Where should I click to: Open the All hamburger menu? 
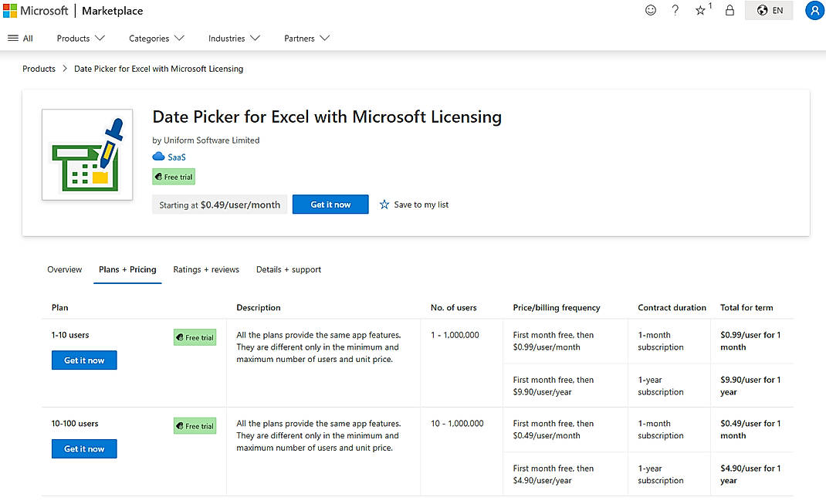(20, 39)
